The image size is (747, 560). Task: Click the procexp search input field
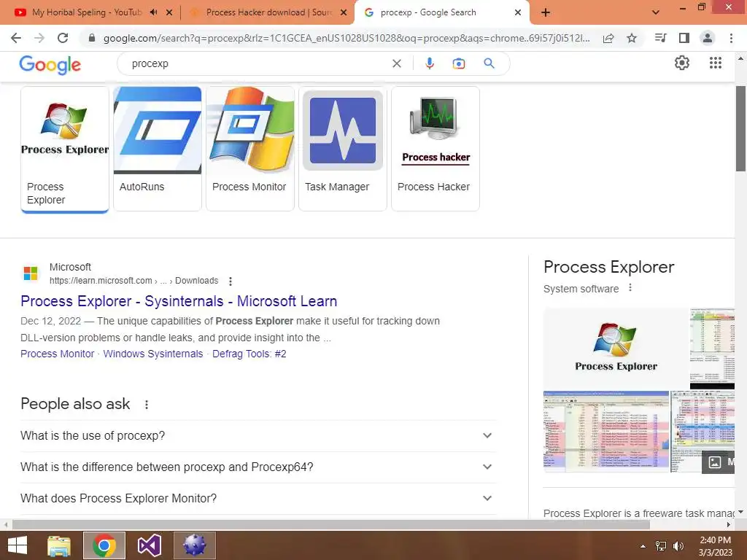258,63
